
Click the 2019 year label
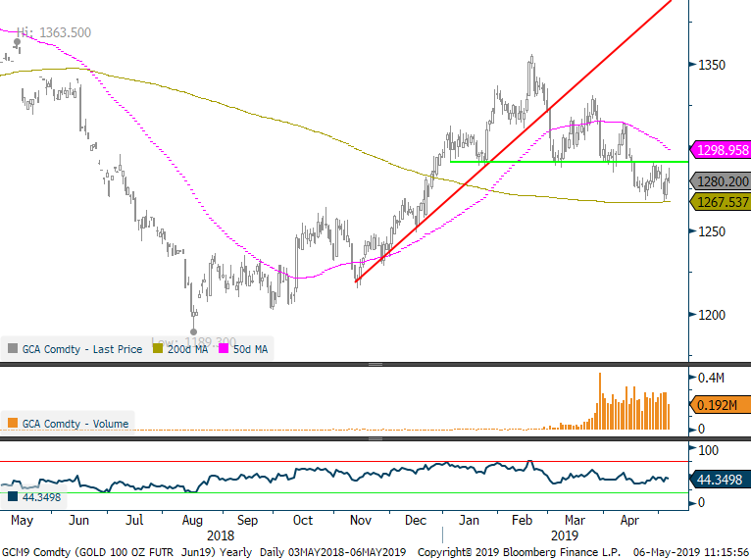pyautogui.click(x=565, y=535)
